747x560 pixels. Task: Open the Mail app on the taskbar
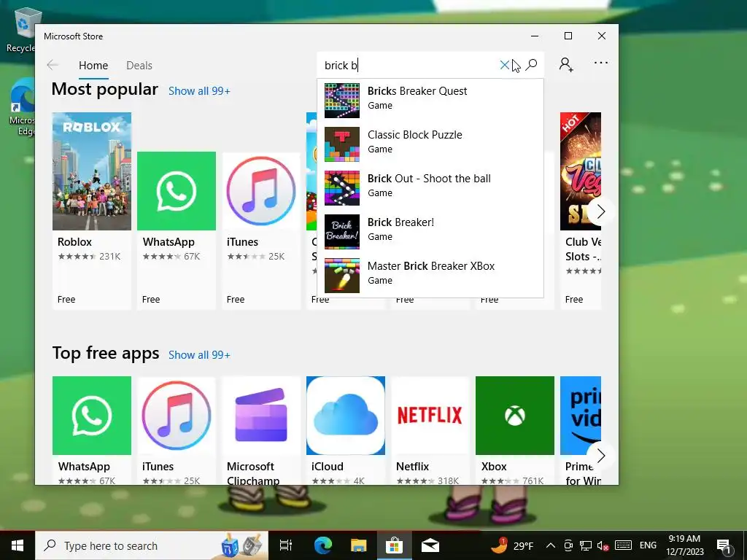(x=430, y=545)
